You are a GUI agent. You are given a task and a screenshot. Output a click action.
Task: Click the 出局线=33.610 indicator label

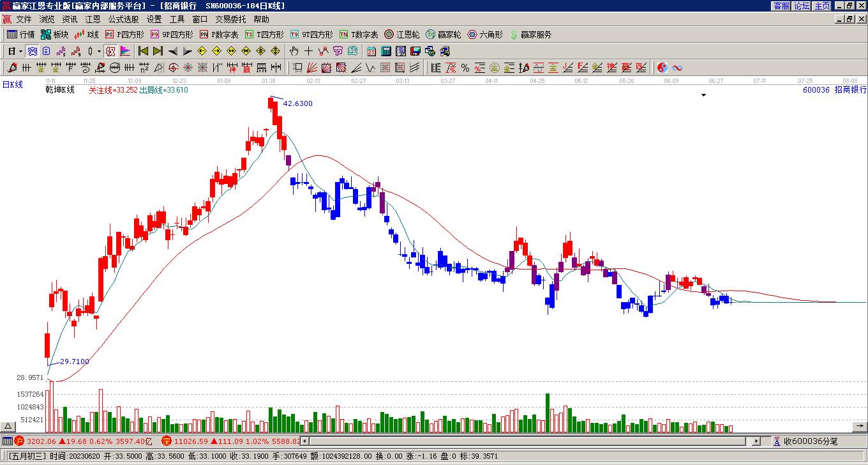tap(164, 90)
